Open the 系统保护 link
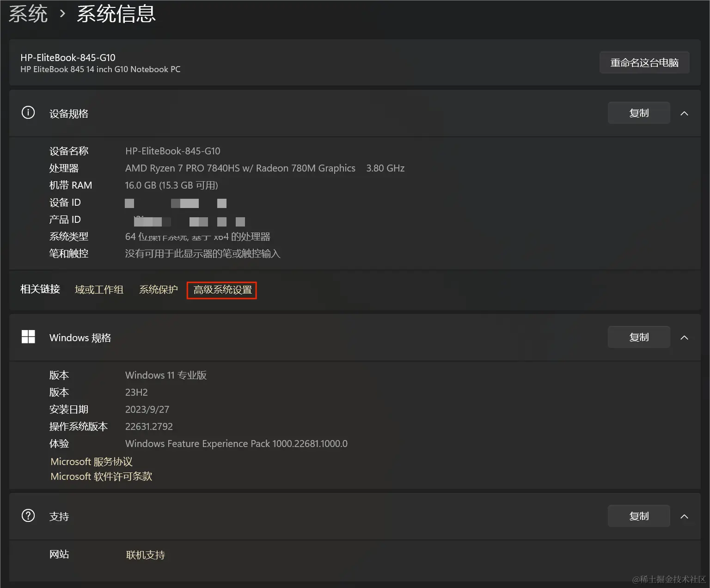710x588 pixels. coord(159,290)
